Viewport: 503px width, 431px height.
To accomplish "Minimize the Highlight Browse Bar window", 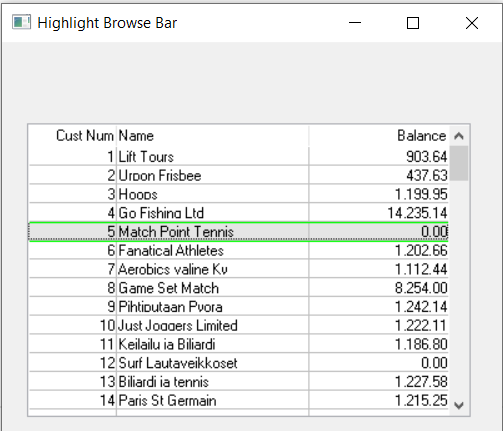I will tap(355, 23).
